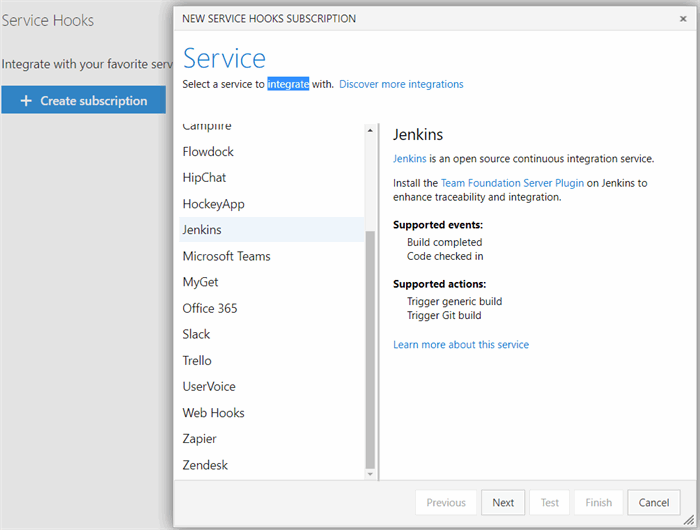
Task: Click the plus icon on Create subscription
Action: pyautogui.click(x=26, y=100)
